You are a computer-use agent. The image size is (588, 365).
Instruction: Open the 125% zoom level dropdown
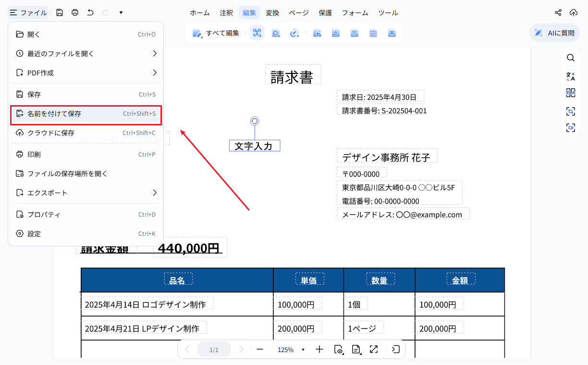coord(291,350)
